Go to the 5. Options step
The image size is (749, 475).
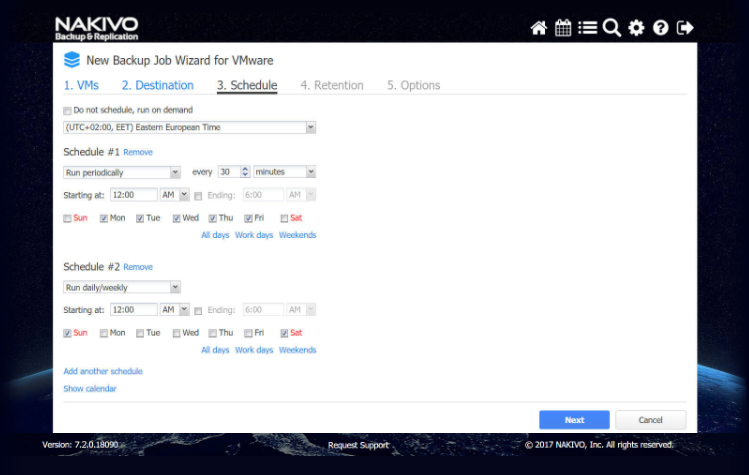tap(414, 85)
